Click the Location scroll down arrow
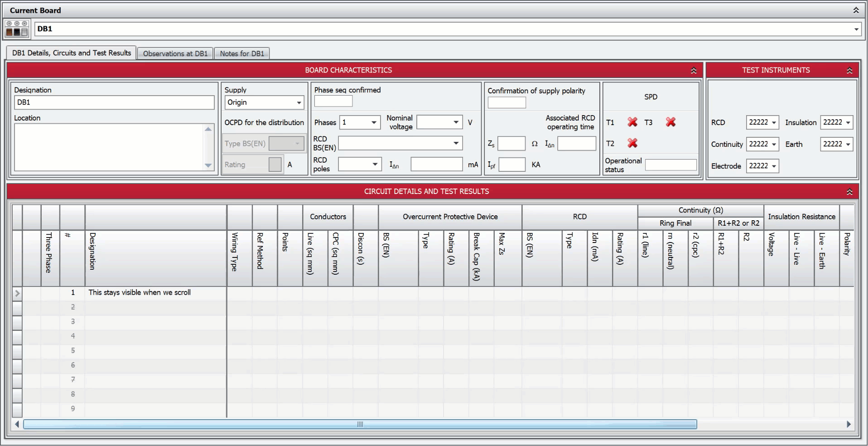868x446 pixels. pyautogui.click(x=208, y=165)
